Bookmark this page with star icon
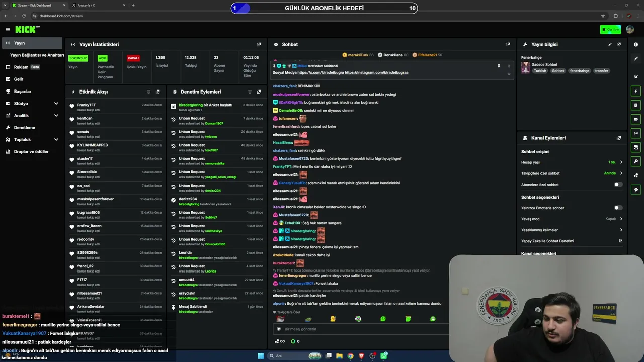Viewport: 644px width, 362px height. coord(603,16)
